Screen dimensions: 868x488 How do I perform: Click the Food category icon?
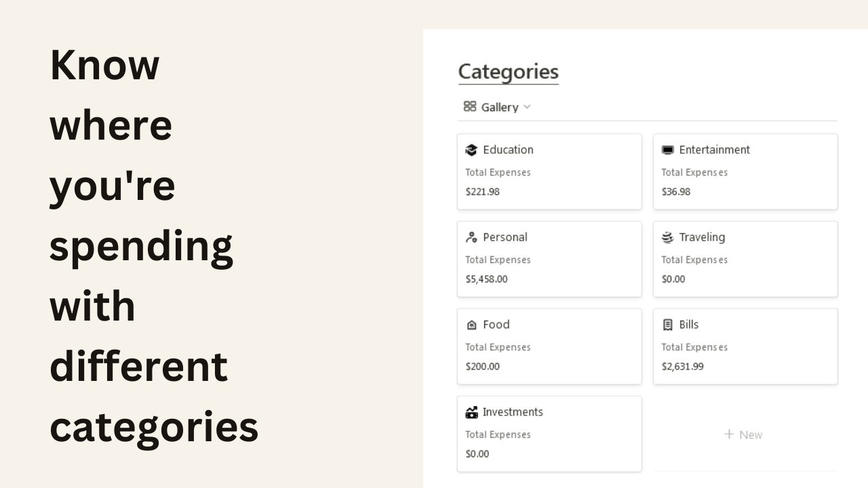(x=471, y=325)
